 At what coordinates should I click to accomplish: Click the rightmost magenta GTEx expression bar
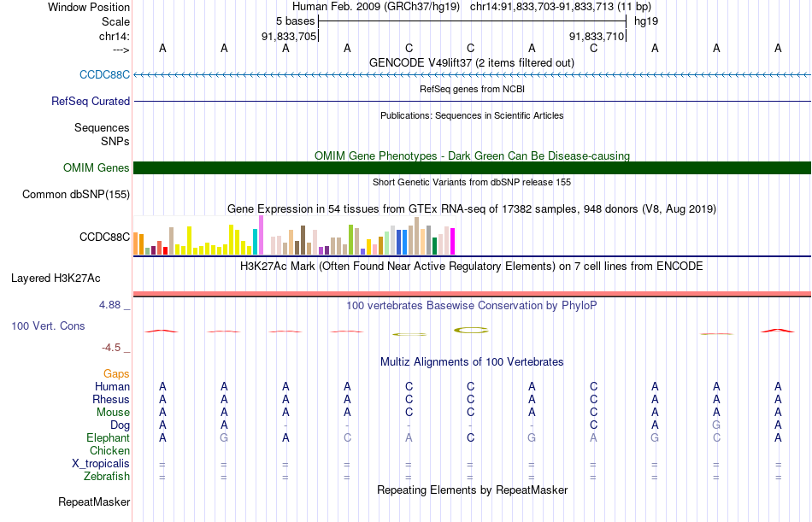tap(453, 241)
